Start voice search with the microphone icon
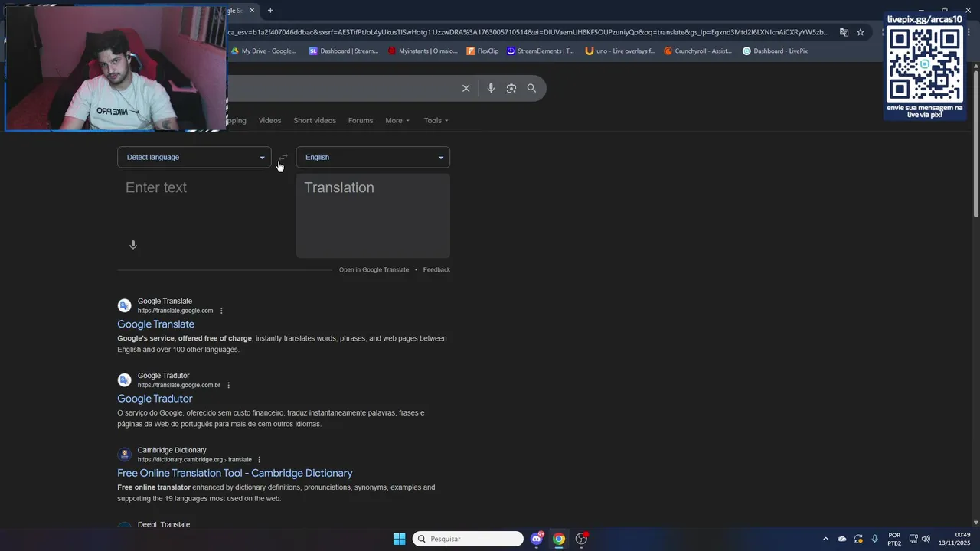This screenshot has width=980, height=551. (491, 88)
